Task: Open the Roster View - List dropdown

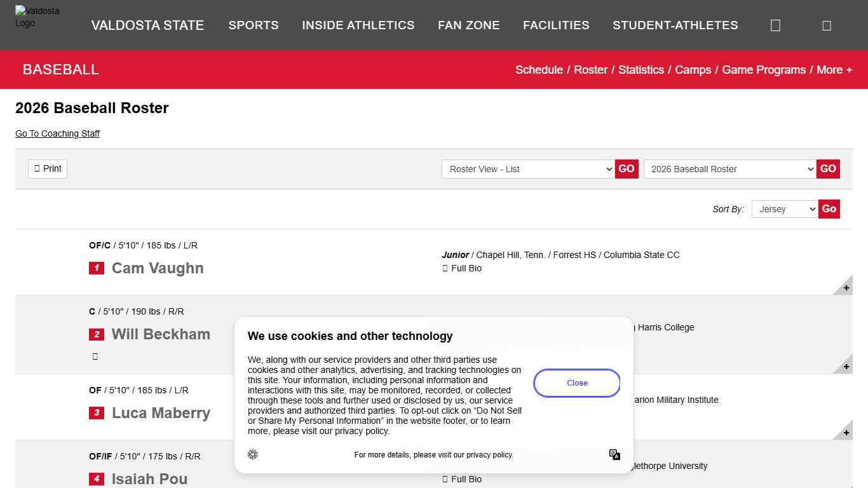Action: [528, 169]
